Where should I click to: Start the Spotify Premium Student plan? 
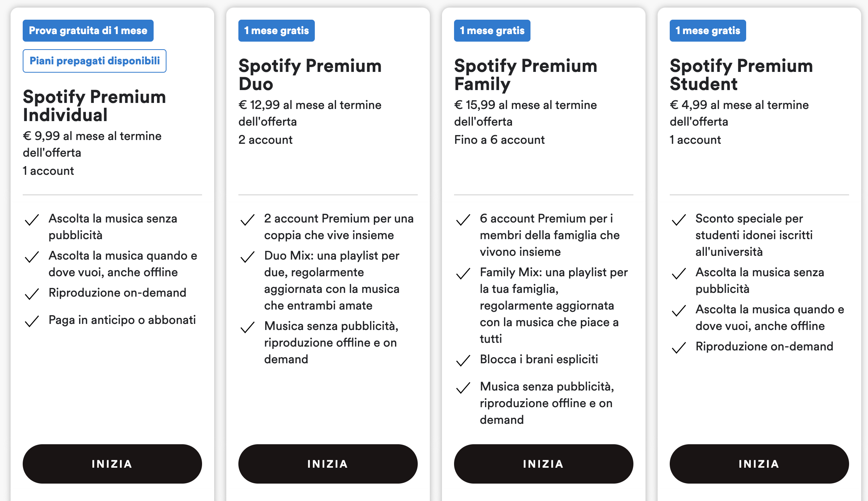(759, 464)
